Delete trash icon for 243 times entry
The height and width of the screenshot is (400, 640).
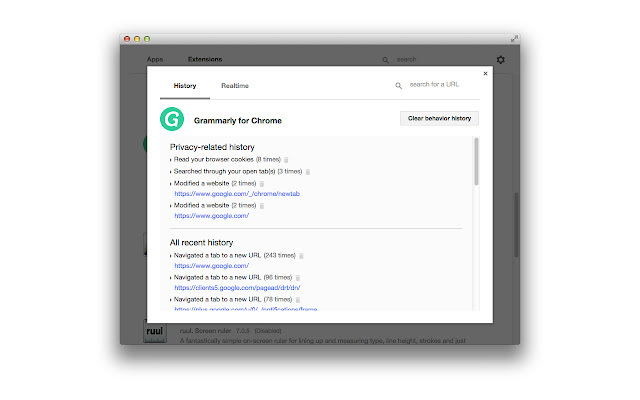tap(301, 256)
